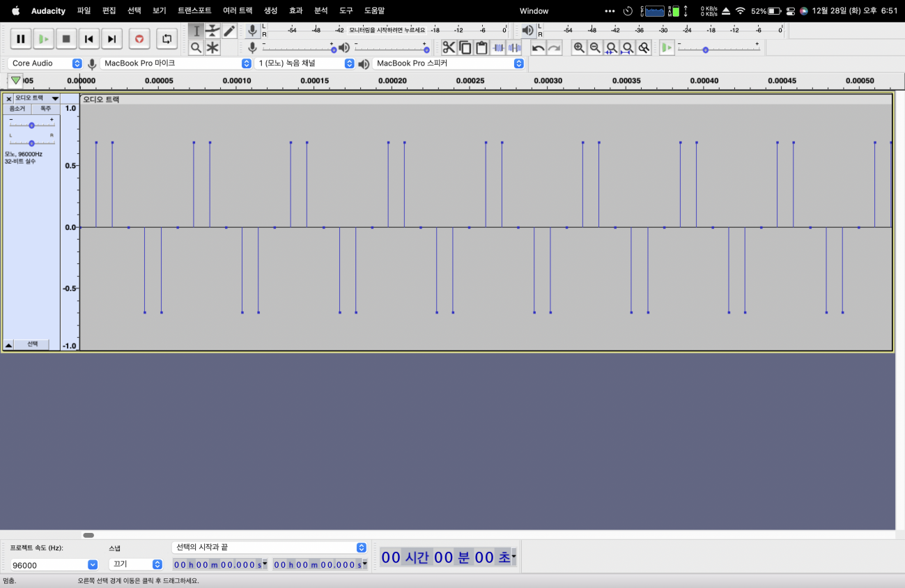
Task: Open the 분석 menu
Action: (320, 10)
